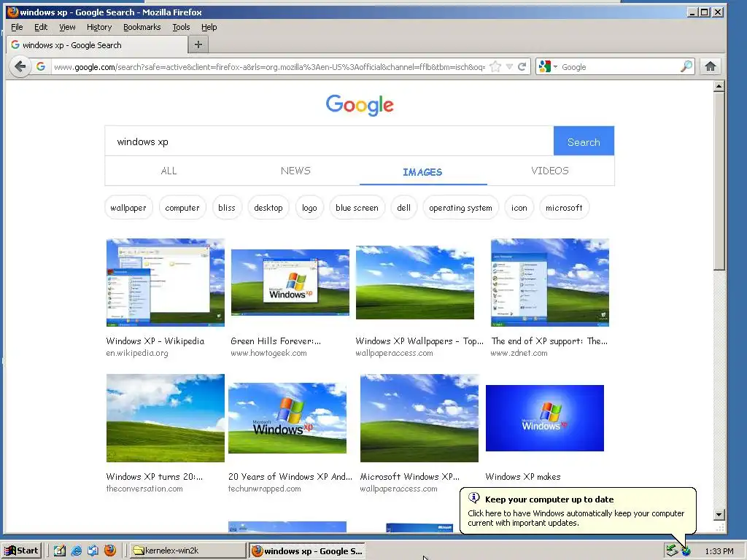Open the History menu
The image size is (747, 560).
[99, 27]
